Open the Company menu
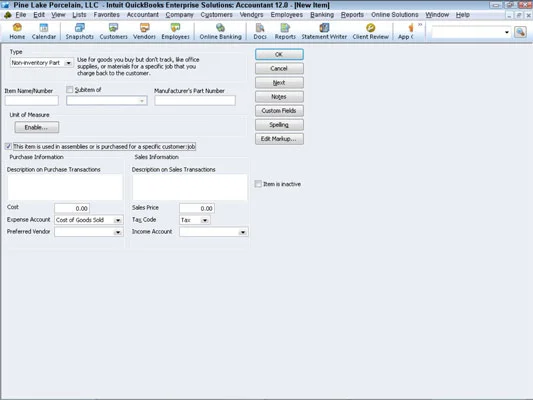This screenshot has height=400, width=533. (x=179, y=15)
